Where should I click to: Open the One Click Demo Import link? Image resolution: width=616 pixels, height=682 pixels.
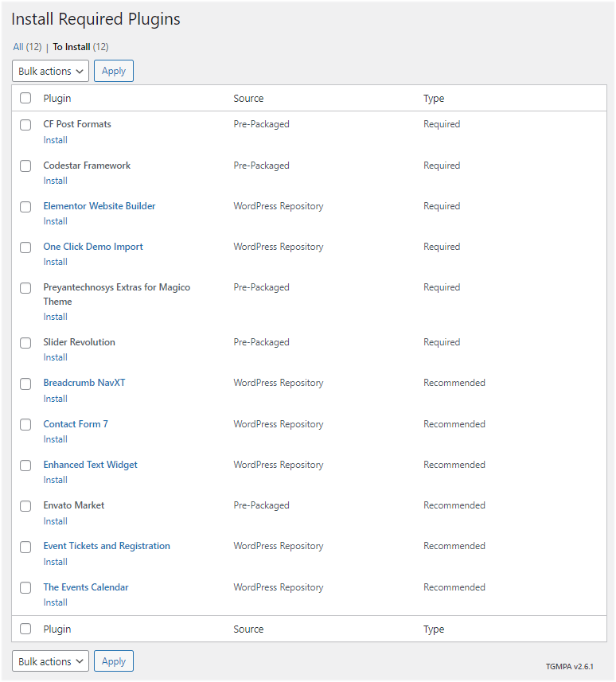tap(93, 247)
